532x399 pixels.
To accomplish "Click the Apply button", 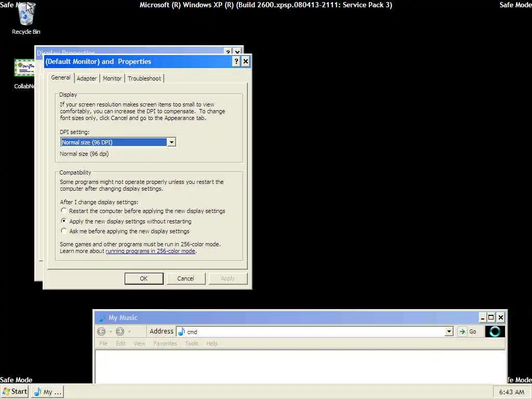I will 228,278.
